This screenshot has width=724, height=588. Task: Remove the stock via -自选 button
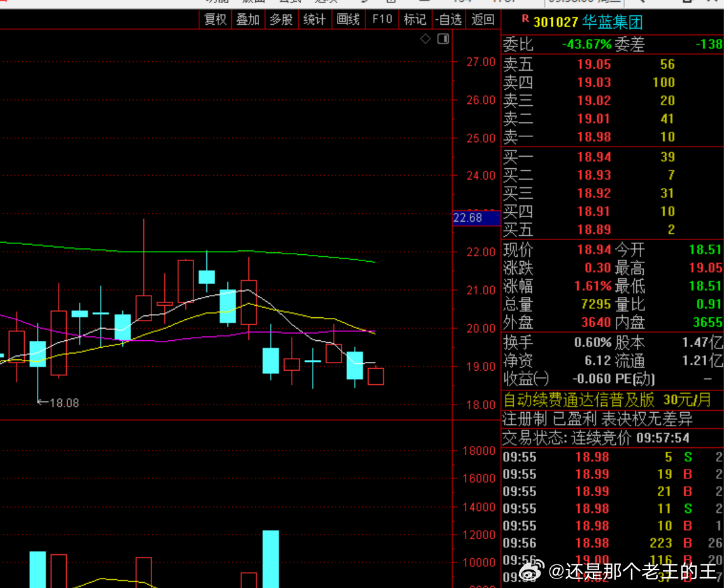pyautogui.click(x=448, y=19)
